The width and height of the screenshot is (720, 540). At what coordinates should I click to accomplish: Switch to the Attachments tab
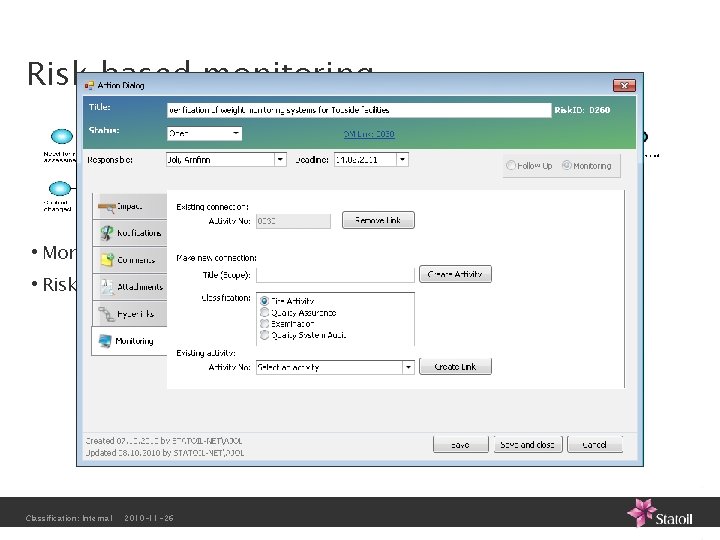coord(129,287)
